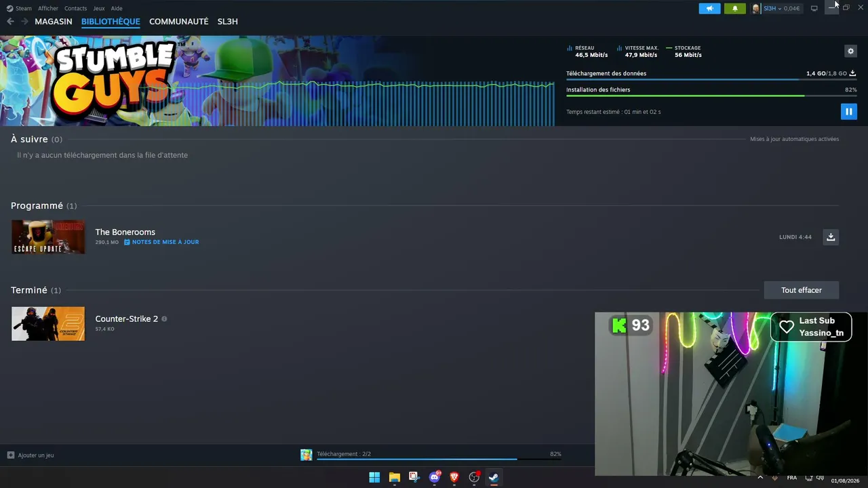
Task: Open Discord from the taskbar
Action: [x=435, y=477]
